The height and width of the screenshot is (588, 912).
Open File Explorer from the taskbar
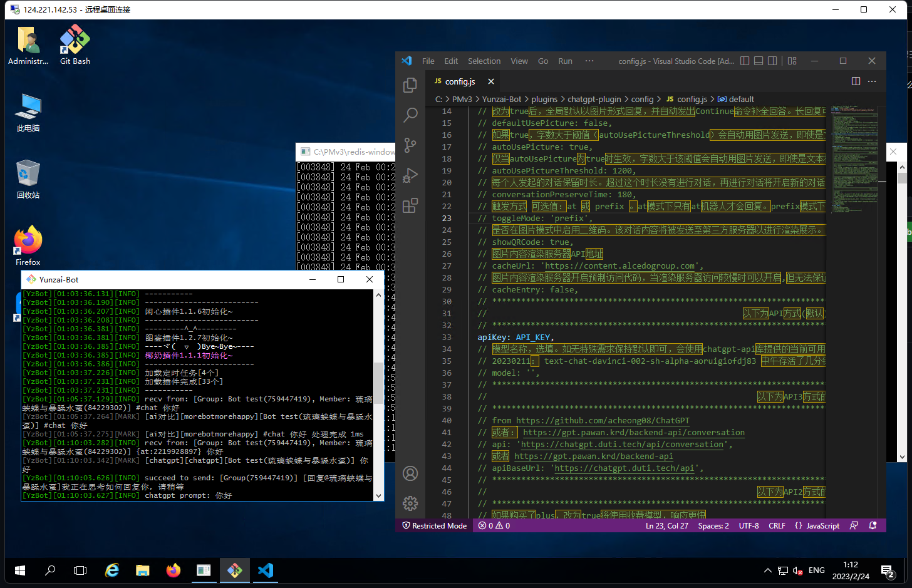143,570
